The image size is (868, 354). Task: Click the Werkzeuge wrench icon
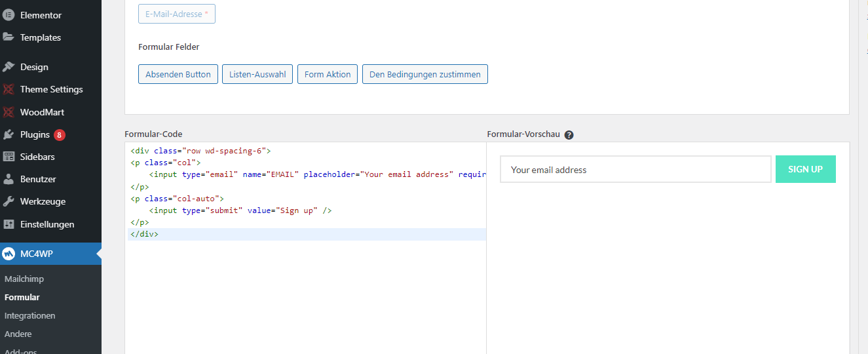coord(9,201)
